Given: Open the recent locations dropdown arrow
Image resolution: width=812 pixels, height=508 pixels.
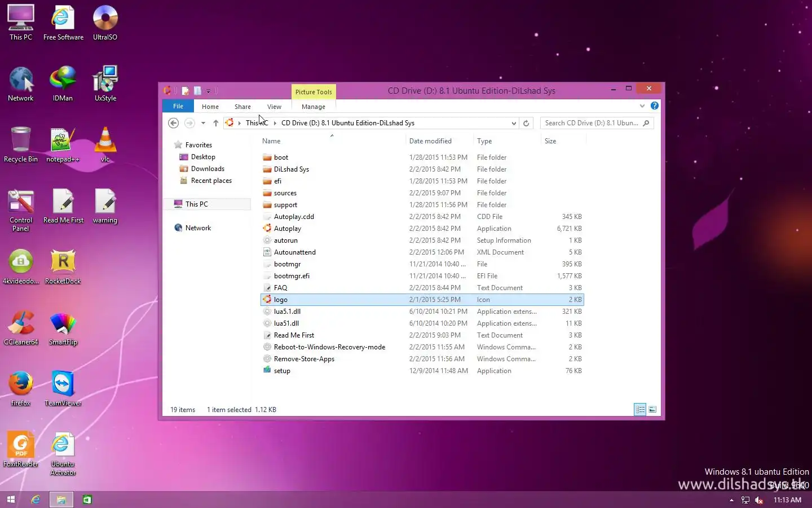Looking at the screenshot, I should pyautogui.click(x=203, y=123).
